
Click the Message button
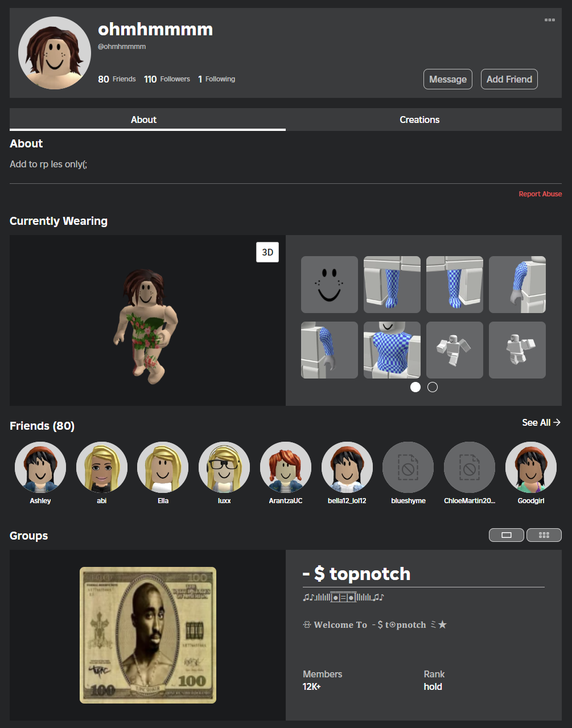coord(447,79)
